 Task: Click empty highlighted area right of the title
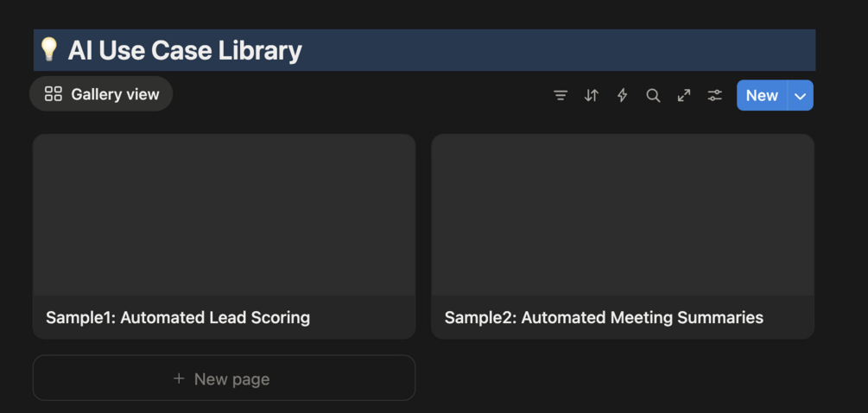pos(561,50)
